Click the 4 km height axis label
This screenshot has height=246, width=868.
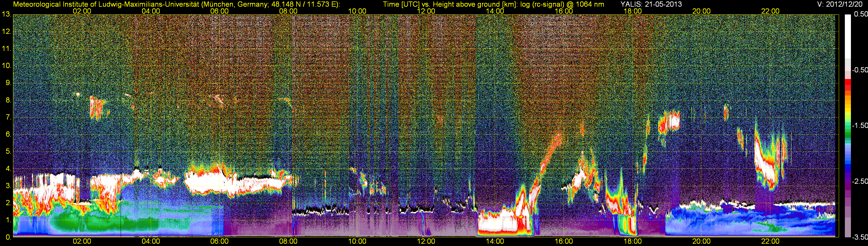pos(8,168)
